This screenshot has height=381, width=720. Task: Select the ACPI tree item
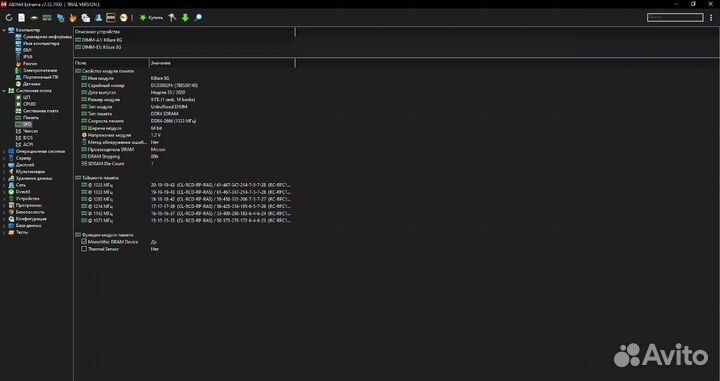click(x=28, y=145)
